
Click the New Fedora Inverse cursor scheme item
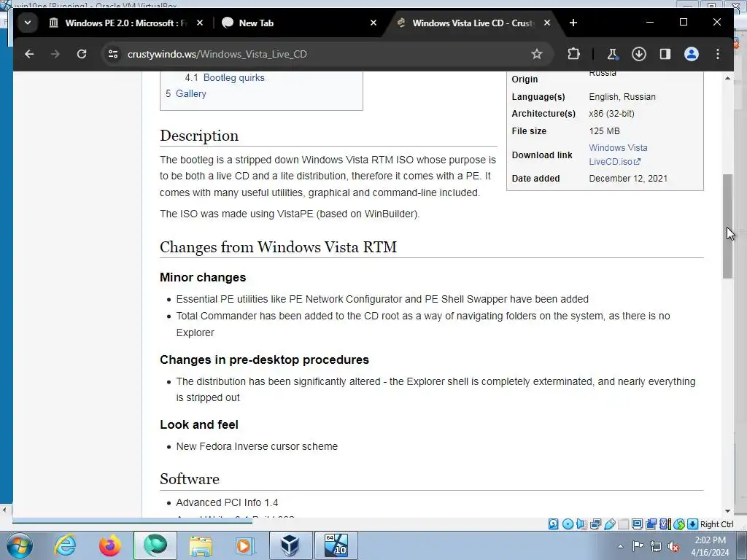[x=257, y=447]
